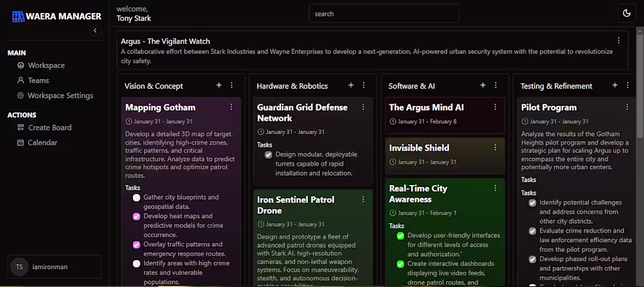This screenshot has width=644, height=287.
Task: Uncheck Design modular deployable turrets task
Action: [x=269, y=155]
